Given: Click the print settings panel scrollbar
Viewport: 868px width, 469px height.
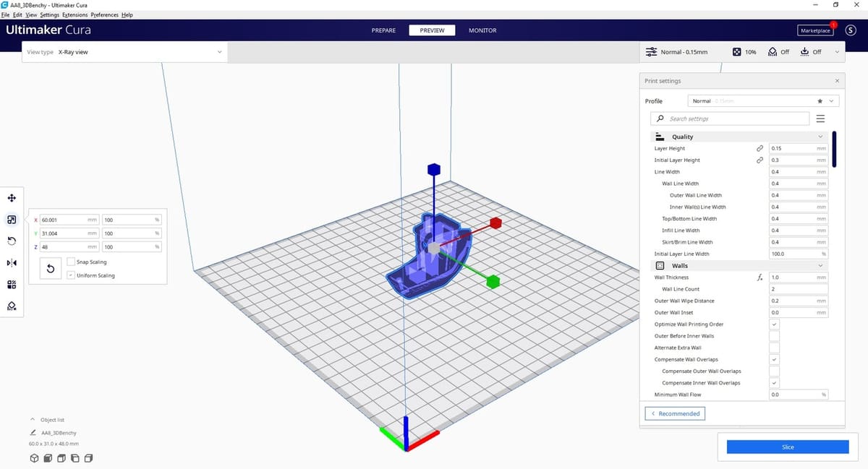Looking at the screenshot, I should click(834, 150).
